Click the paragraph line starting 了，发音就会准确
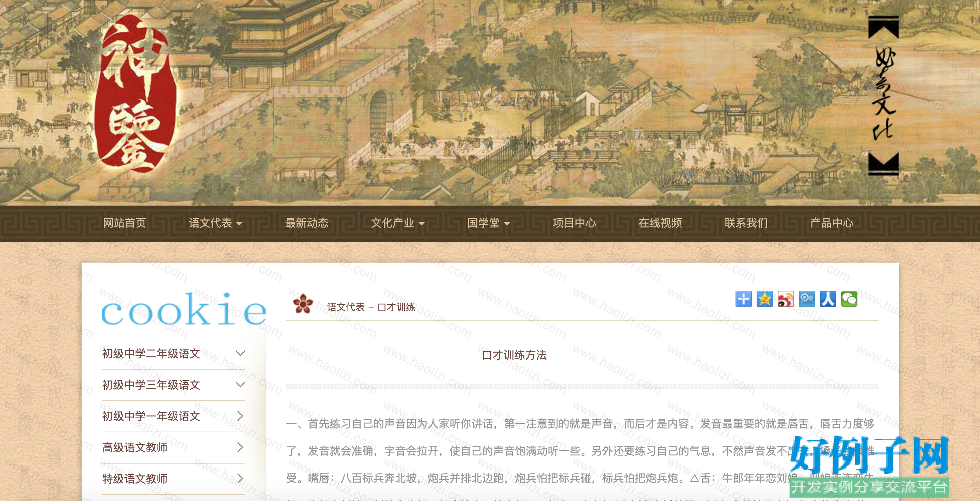 pyautogui.click(x=581, y=451)
